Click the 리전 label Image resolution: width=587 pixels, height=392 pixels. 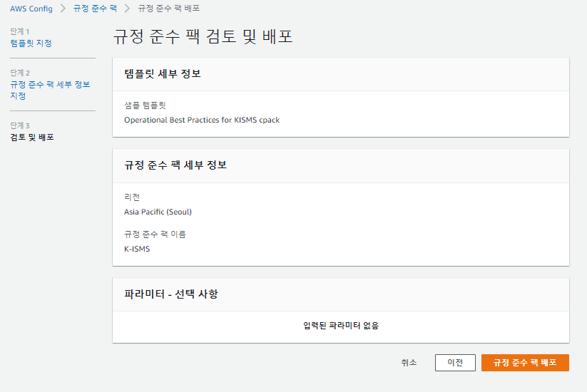pyautogui.click(x=132, y=197)
